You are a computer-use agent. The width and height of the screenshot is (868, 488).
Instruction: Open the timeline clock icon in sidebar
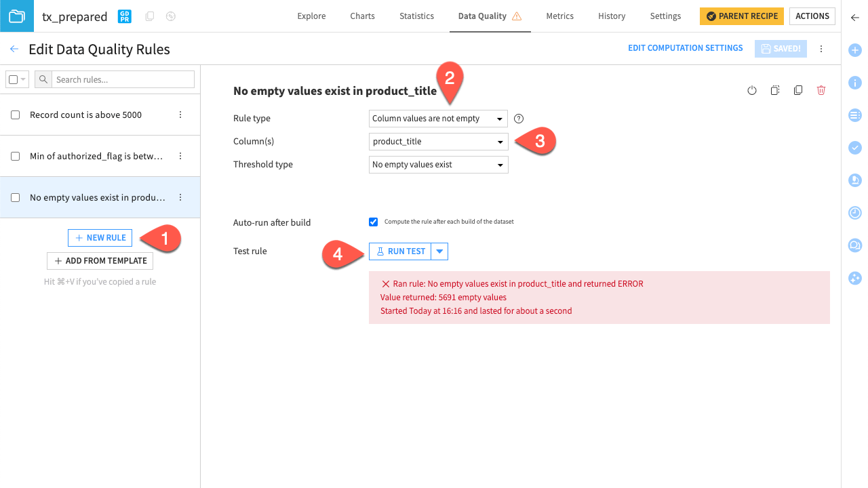pos(854,213)
